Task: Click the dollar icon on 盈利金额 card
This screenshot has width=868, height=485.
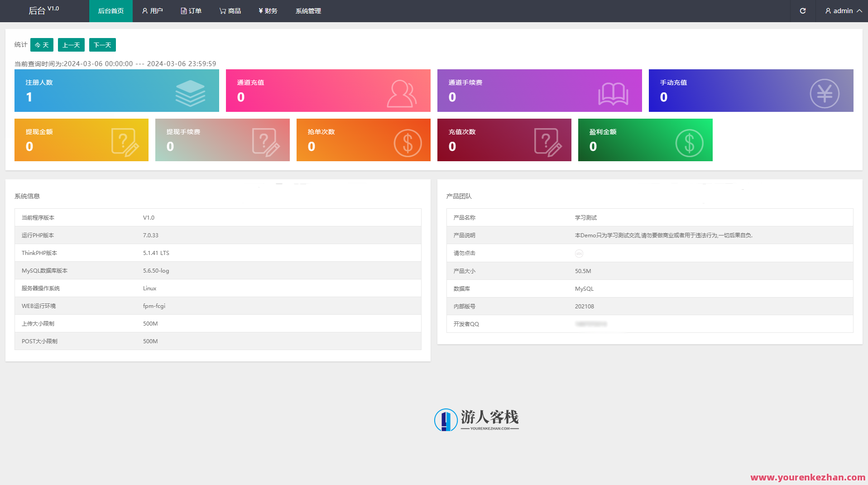Action: tap(689, 143)
